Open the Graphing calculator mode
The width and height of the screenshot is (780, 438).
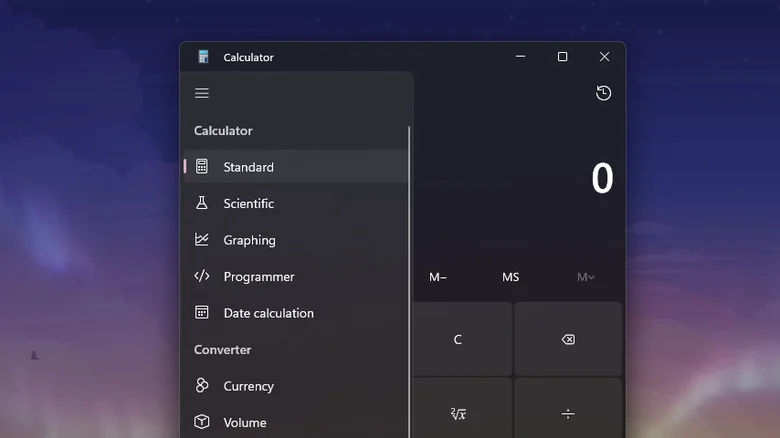coord(249,240)
